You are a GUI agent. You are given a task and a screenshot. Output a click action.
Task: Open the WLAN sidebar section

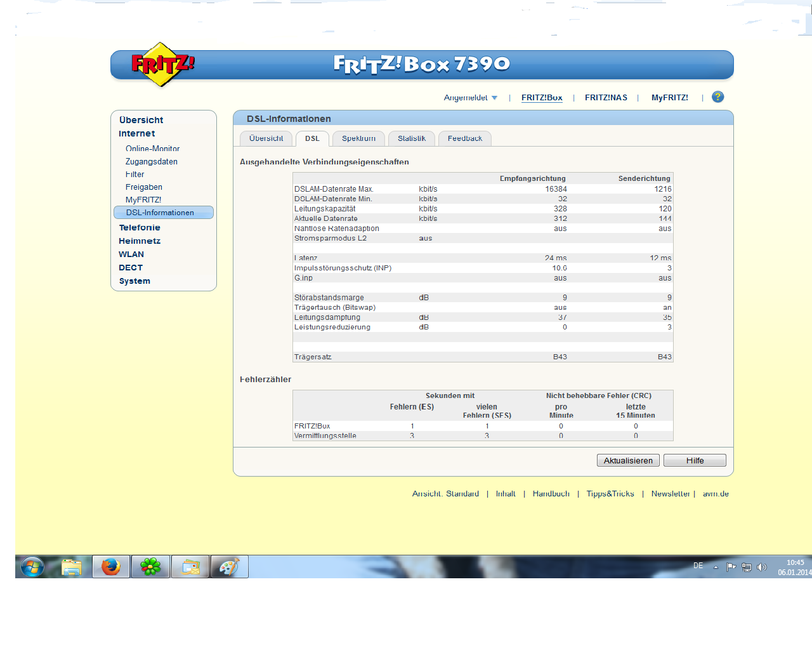click(131, 254)
